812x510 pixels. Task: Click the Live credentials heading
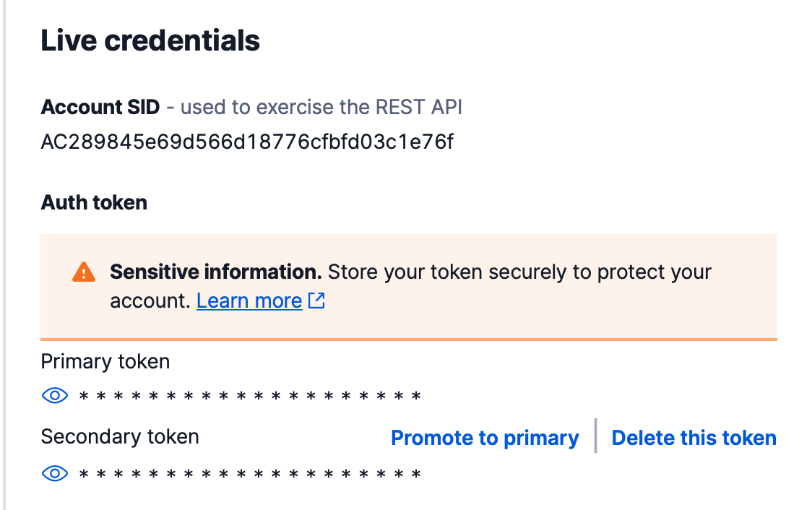[150, 40]
